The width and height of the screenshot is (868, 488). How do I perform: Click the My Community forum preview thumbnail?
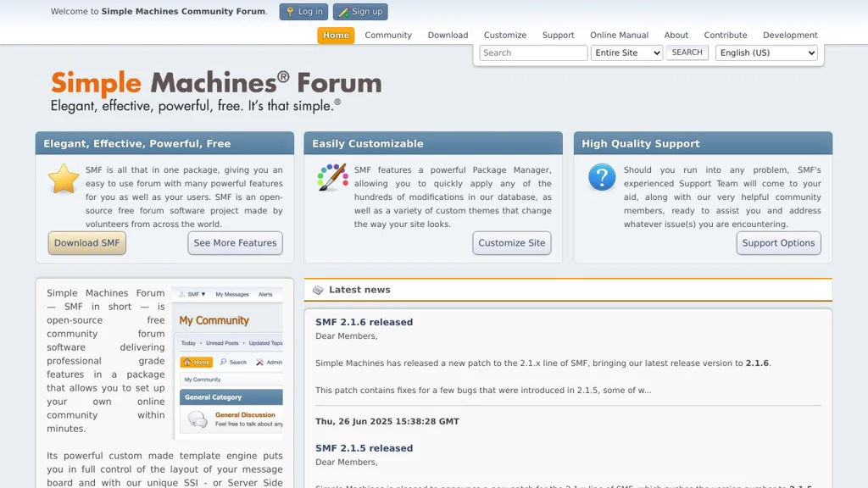(228, 363)
